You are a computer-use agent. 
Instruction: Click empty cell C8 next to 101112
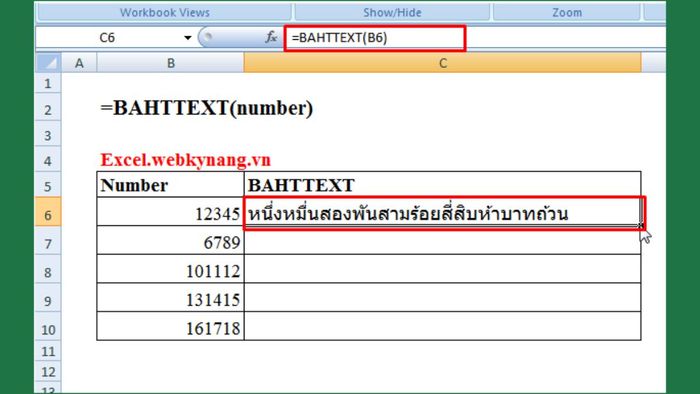[x=442, y=270]
